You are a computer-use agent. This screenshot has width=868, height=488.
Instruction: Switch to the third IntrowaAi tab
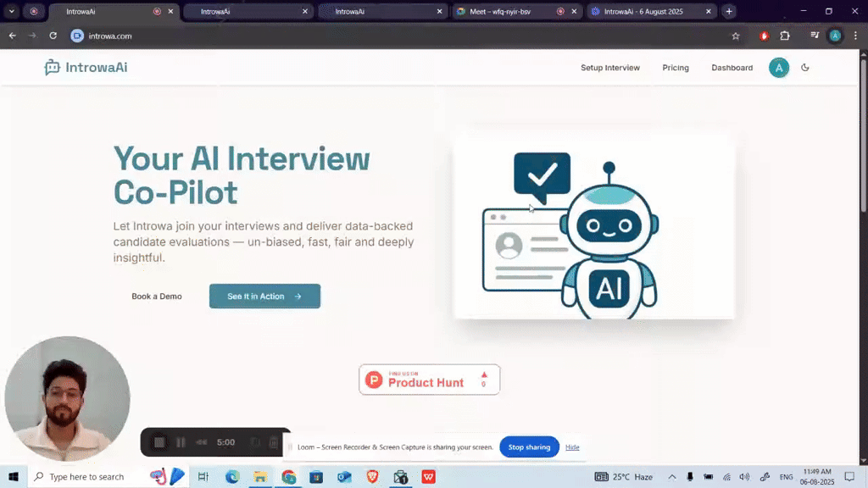click(382, 11)
